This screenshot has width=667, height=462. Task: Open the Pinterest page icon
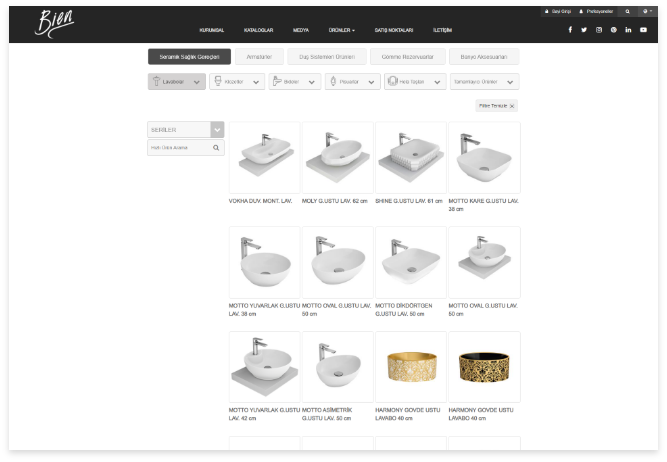[x=614, y=30]
